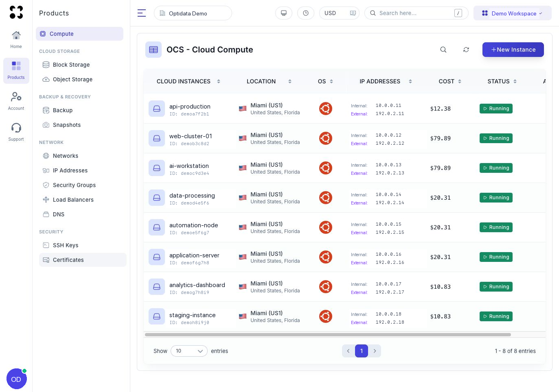559x392 pixels.
Task: Open Security Groups
Action: click(83, 185)
